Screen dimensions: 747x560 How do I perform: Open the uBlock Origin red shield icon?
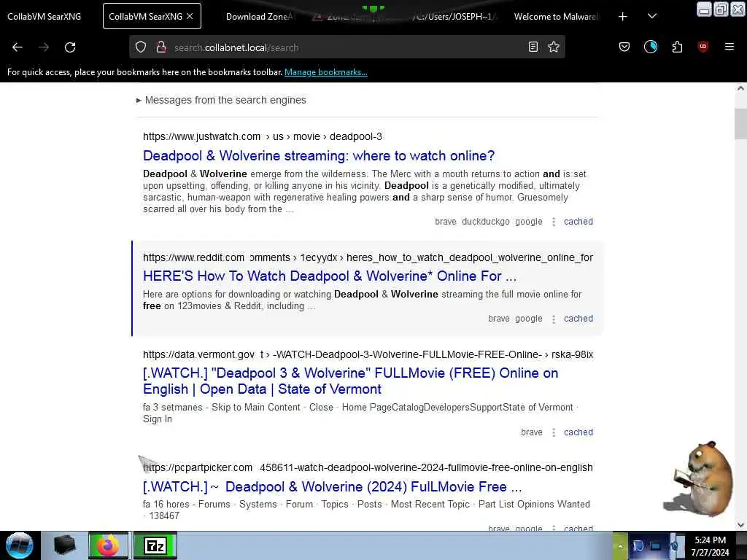point(703,47)
